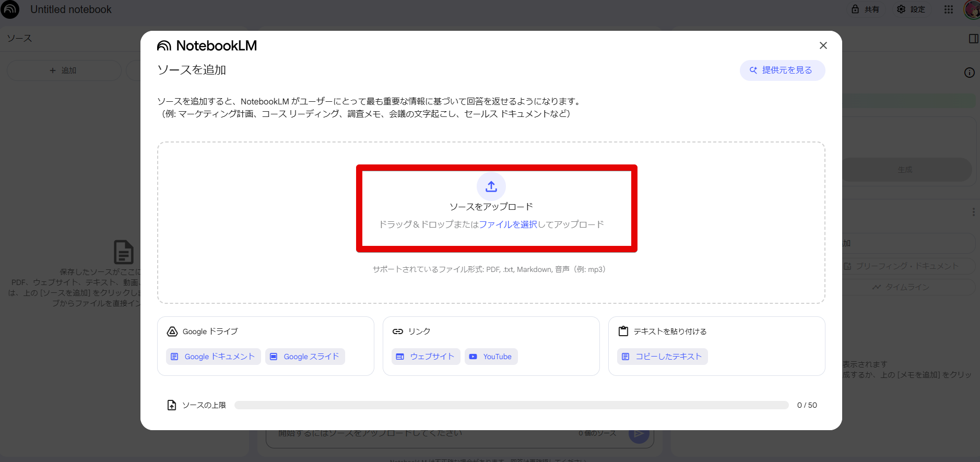Click the ファイルを選択 link

pos(508,224)
